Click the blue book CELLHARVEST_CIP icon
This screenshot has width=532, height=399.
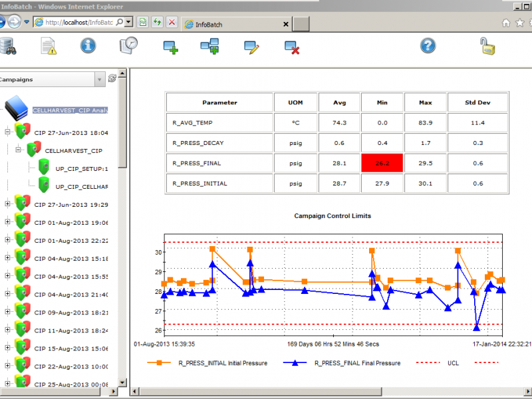(16, 108)
